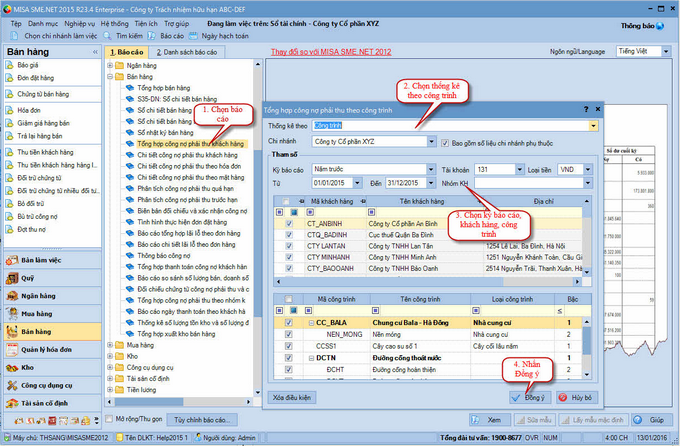Click Tùy chỉnh báo cáo button

[200, 420]
